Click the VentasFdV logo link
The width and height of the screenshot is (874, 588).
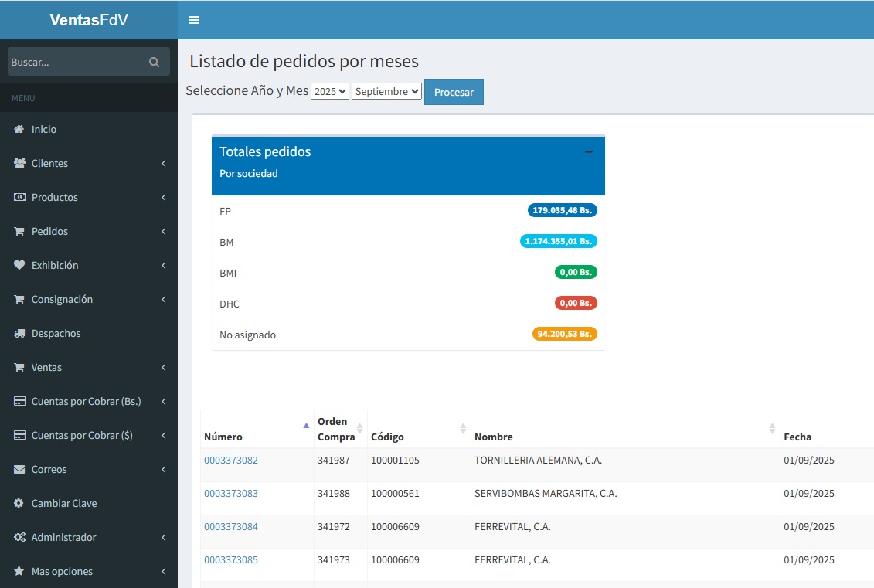click(x=89, y=20)
